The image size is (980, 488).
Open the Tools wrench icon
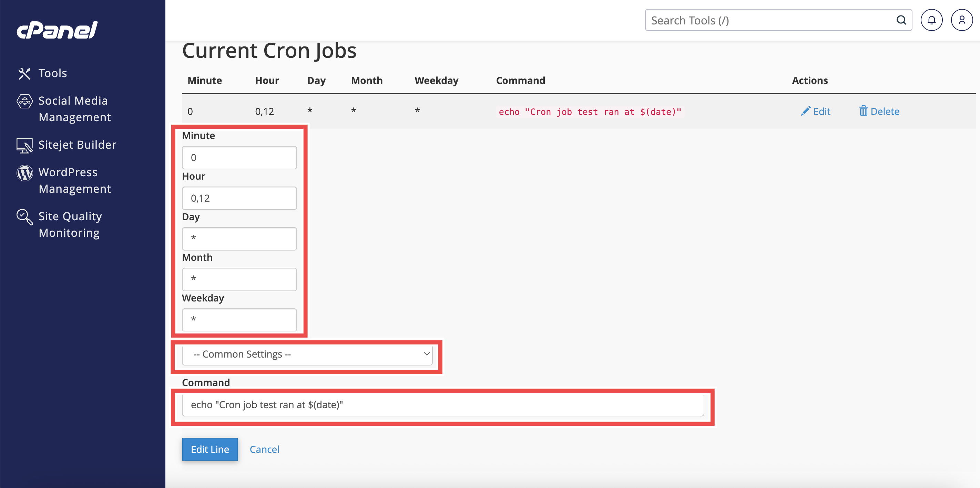tap(24, 73)
